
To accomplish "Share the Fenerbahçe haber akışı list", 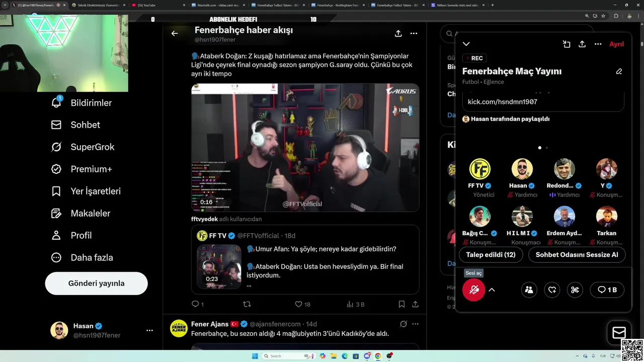I will point(398,34).
